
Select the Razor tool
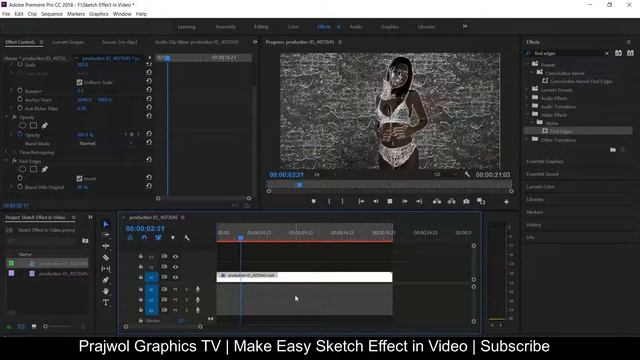point(106,258)
